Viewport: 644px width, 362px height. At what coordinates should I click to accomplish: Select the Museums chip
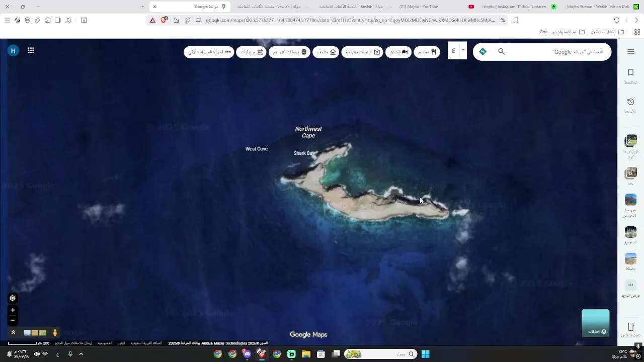coord(326,52)
